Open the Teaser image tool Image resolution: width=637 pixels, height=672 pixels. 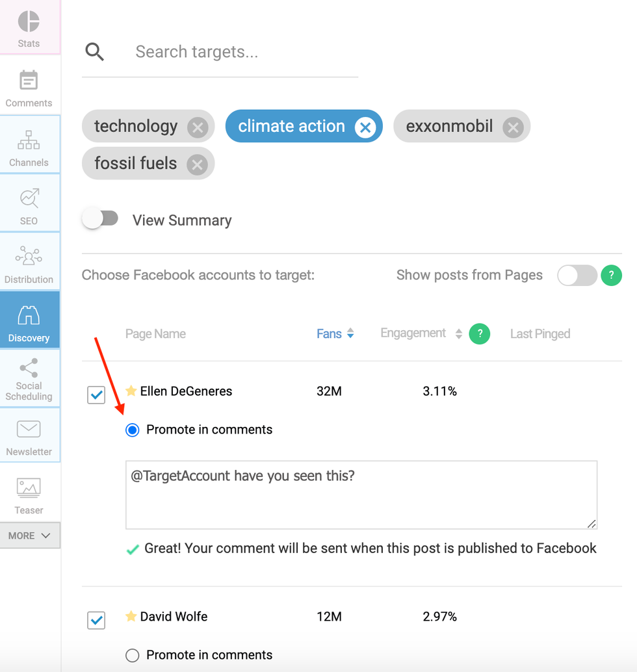(x=29, y=495)
